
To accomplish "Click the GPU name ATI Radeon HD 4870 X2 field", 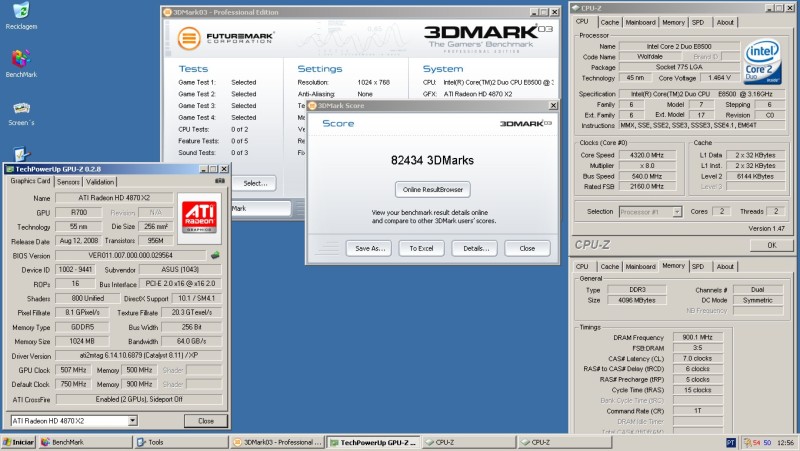I will click(114, 197).
